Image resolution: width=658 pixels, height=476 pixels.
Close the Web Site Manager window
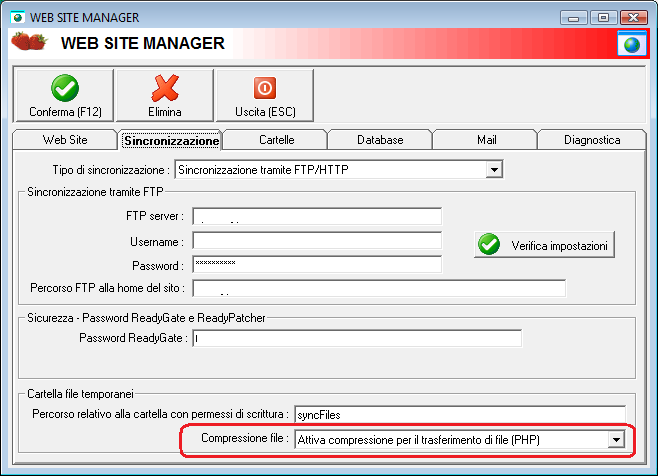pyautogui.click(x=634, y=18)
